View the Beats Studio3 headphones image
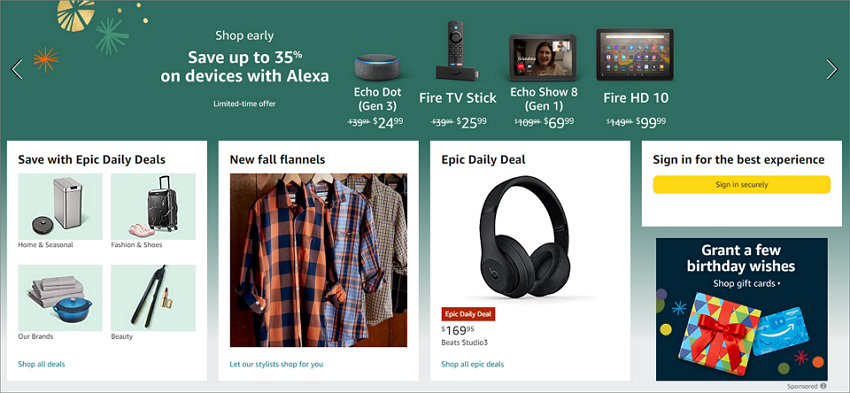The image size is (850, 393). [525, 237]
